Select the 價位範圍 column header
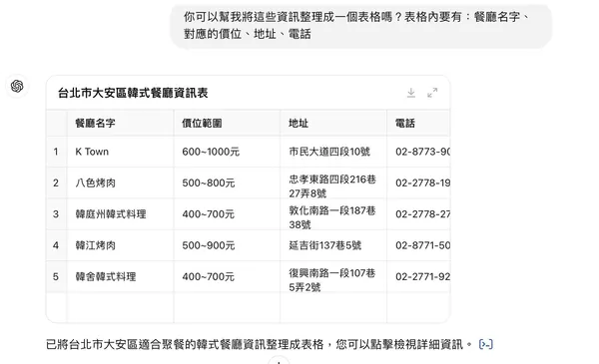599x364 pixels. click(x=227, y=124)
